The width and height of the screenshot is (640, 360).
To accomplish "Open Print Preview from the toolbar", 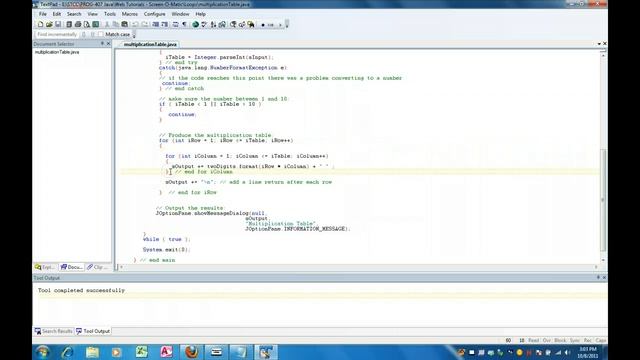I will [x=87, y=24].
